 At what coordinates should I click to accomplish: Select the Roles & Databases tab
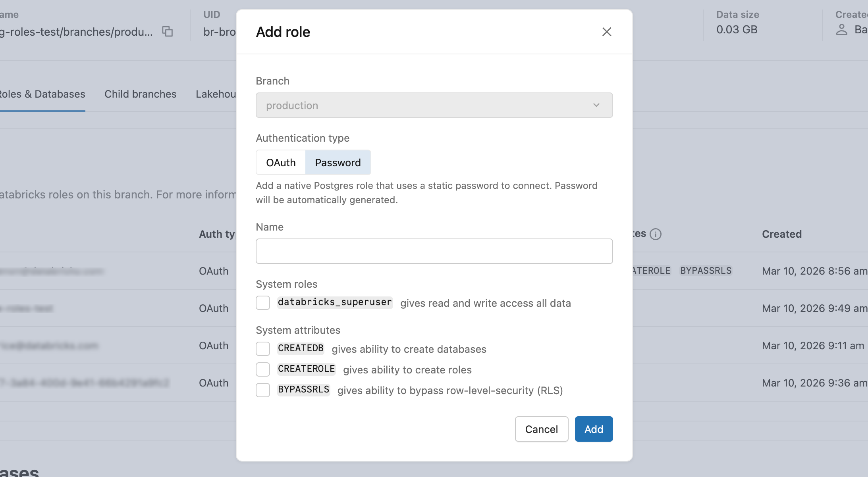[42, 94]
